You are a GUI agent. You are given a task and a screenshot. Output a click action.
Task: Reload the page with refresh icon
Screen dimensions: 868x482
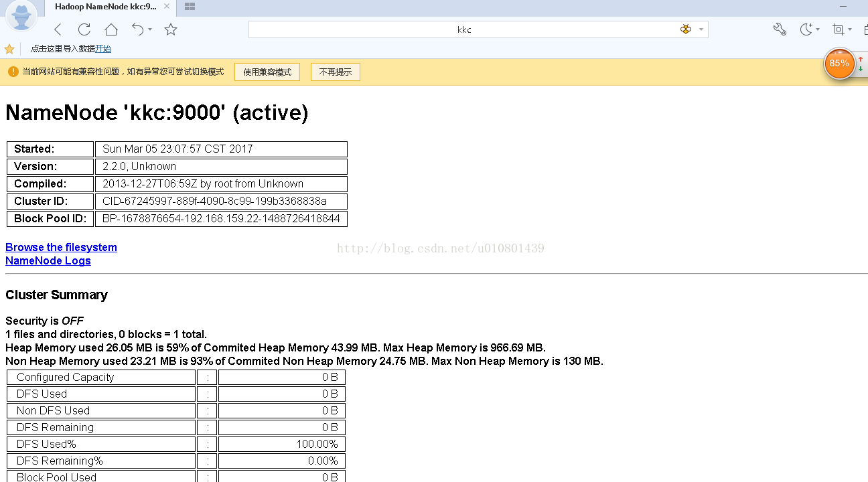pyautogui.click(x=84, y=29)
